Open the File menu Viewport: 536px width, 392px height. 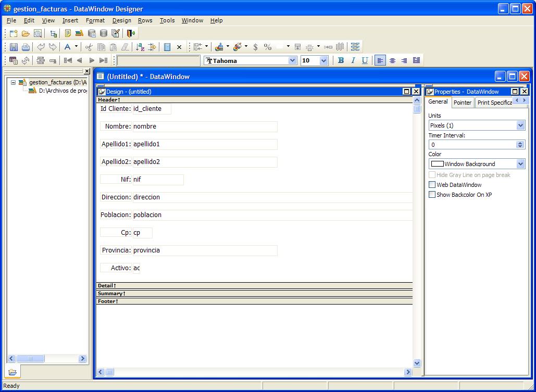point(11,20)
